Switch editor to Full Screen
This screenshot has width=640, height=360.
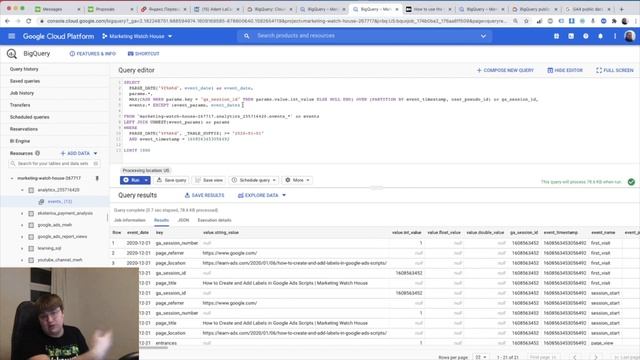click(615, 70)
